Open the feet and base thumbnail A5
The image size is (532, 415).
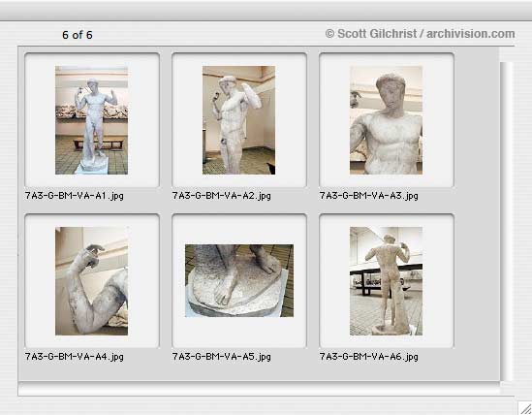tap(239, 281)
